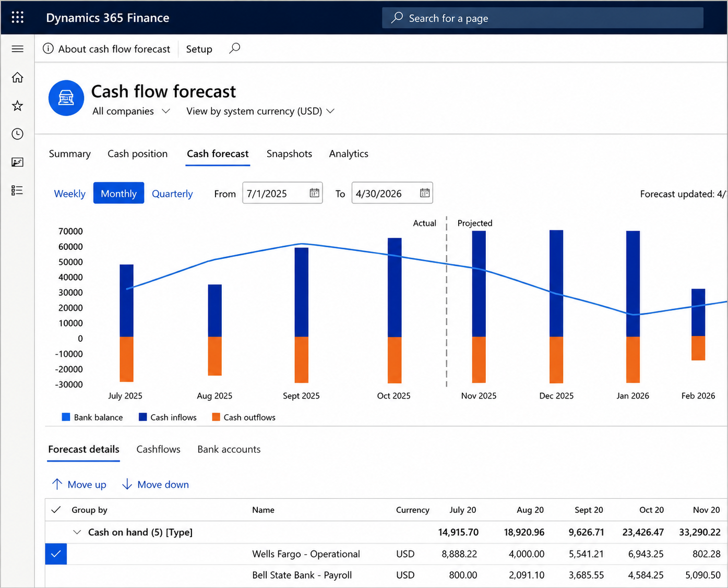Collapse the Cash on hand group
This screenshot has height=588, width=728.
pyautogui.click(x=77, y=532)
